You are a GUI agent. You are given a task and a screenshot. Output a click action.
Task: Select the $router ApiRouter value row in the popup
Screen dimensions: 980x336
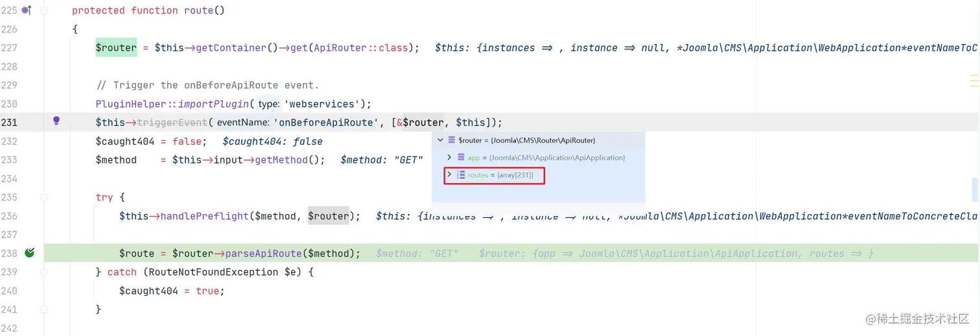pos(539,140)
